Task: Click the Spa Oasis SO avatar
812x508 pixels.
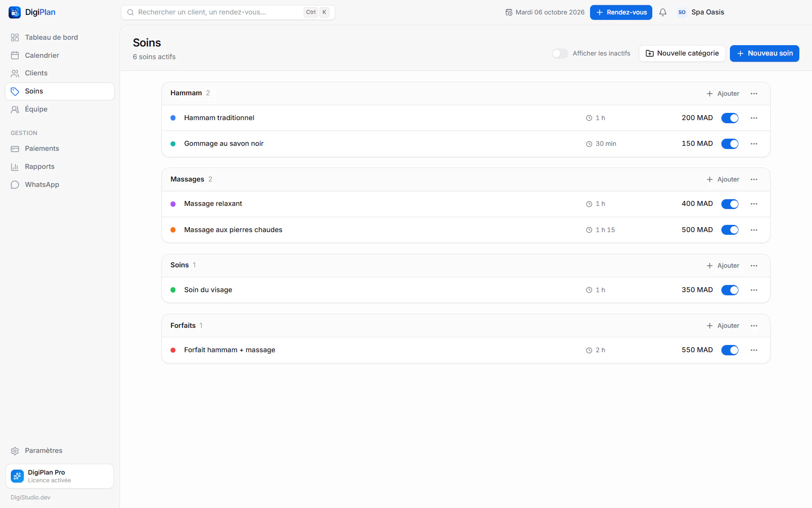Action: [x=682, y=12]
